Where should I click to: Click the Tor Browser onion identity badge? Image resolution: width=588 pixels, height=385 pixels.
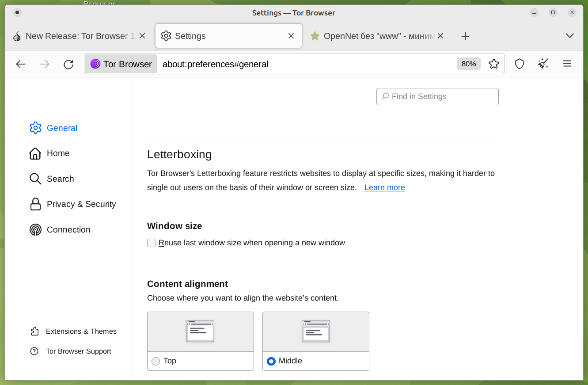(x=121, y=64)
